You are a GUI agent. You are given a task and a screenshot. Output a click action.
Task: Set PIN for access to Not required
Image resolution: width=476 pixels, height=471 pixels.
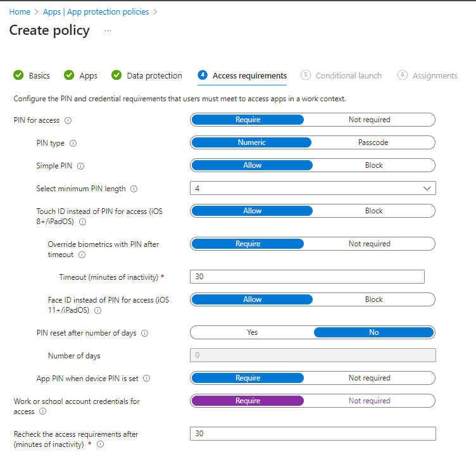(369, 120)
